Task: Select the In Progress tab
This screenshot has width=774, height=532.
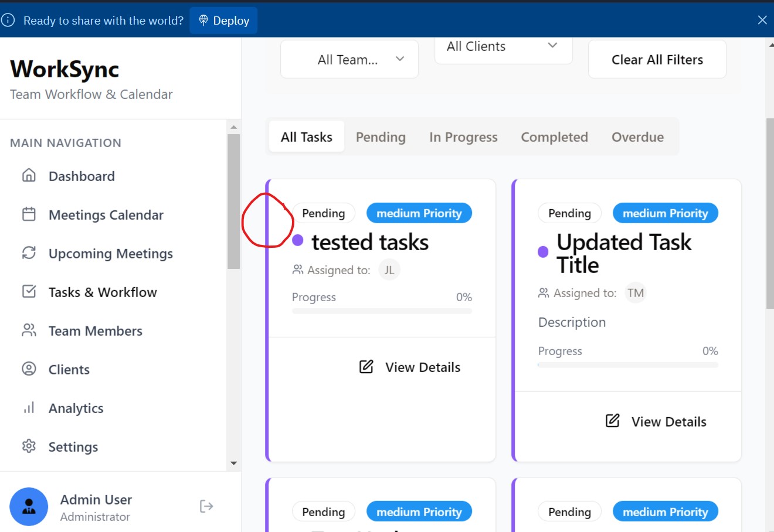Action: pyautogui.click(x=463, y=137)
